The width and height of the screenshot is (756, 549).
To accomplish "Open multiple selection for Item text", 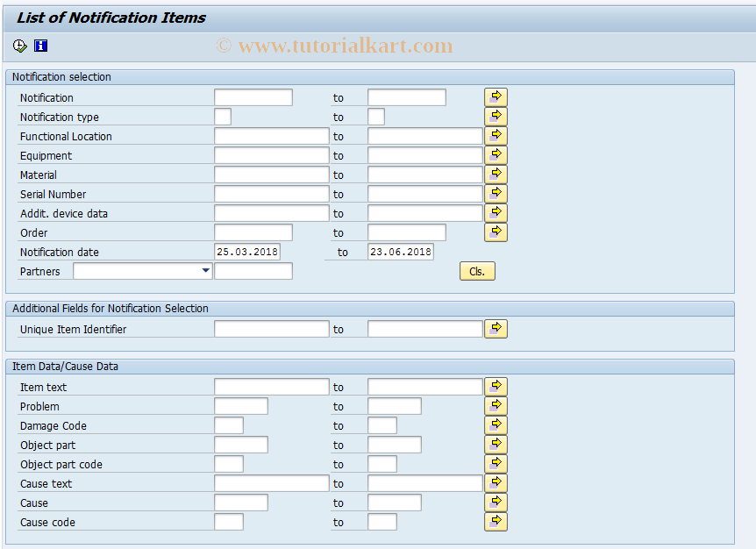I will (x=496, y=386).
